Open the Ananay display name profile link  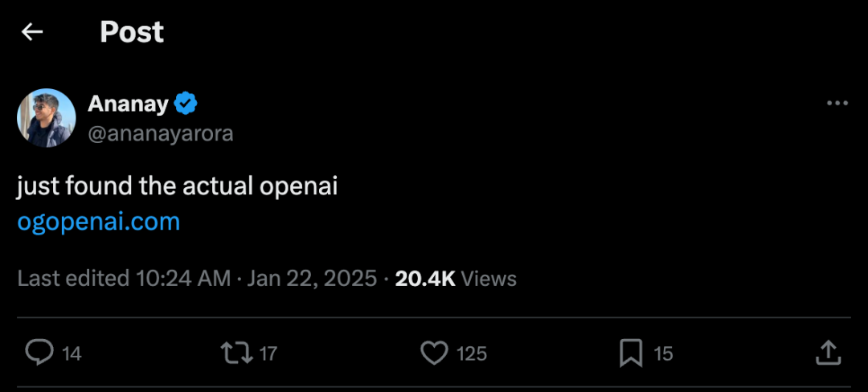(128, 104)
